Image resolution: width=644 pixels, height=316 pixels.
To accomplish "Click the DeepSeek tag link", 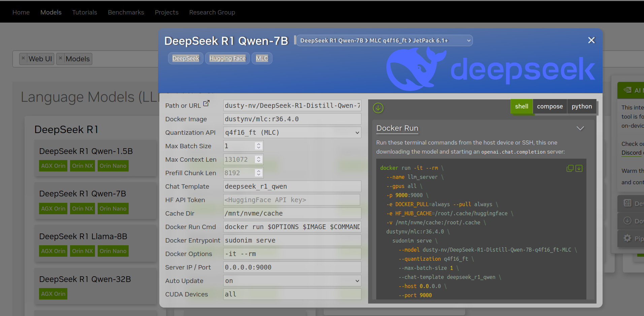I will tap(186, 58).
